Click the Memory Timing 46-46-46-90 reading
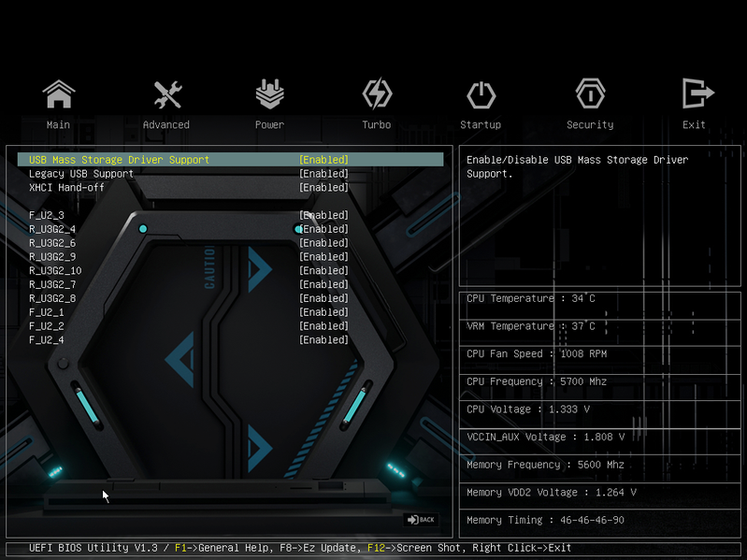Image resolution: width=747 pixels, height=560 pixels. (545, 520)
